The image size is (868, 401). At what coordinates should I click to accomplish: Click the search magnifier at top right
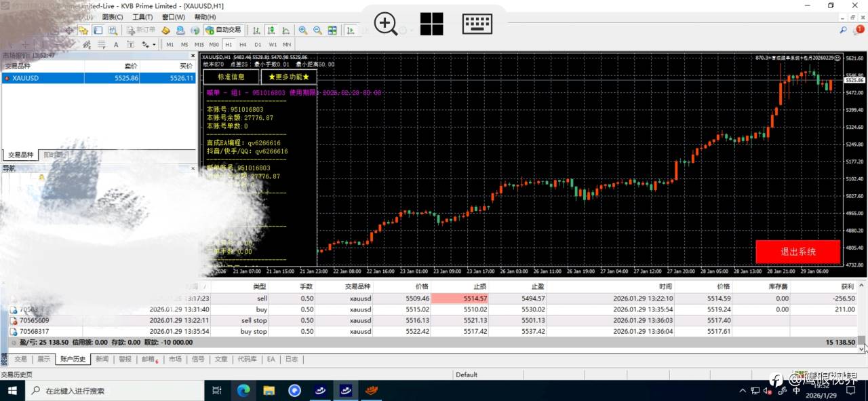click(843, 30)
